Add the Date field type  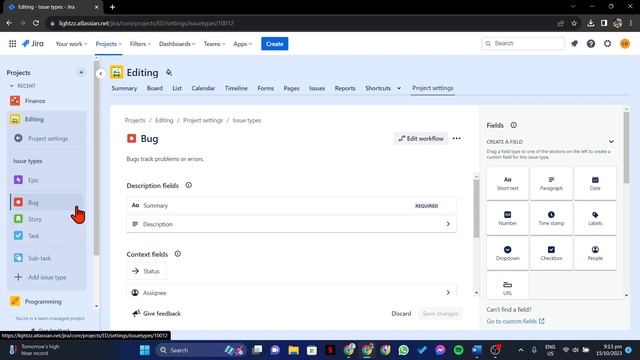click(595, 183)
